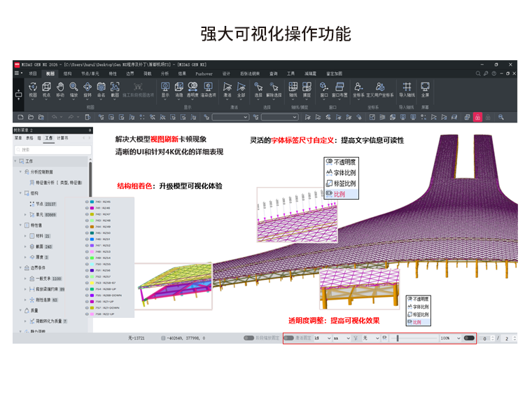Open the 100% zoom dropdown in status bar
This screenshot has width=532, height=404.
(450, 338)
